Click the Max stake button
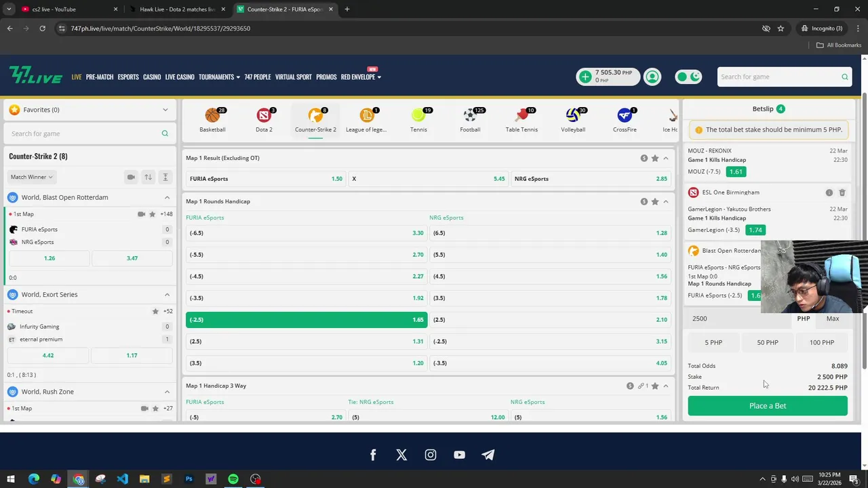Screen dimensions: 868x488 (833, 319)
